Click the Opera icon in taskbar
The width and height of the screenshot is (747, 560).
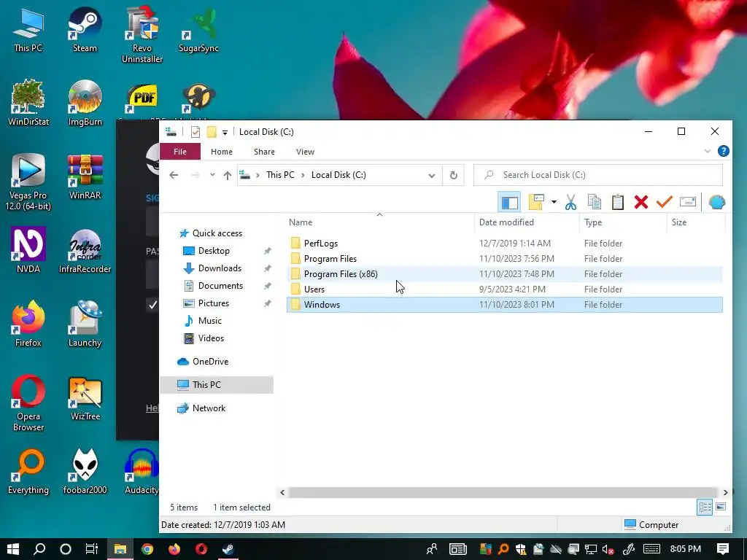pos(201,549)
